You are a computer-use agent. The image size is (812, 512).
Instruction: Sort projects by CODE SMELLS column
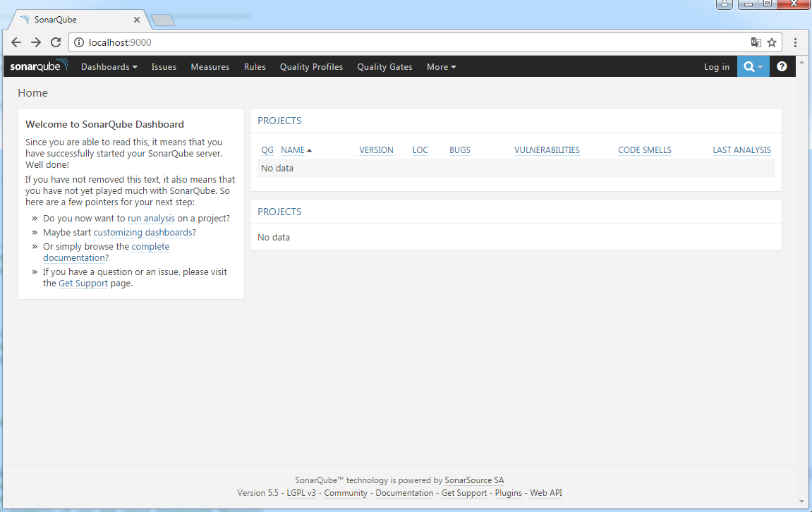click(645, 150)
